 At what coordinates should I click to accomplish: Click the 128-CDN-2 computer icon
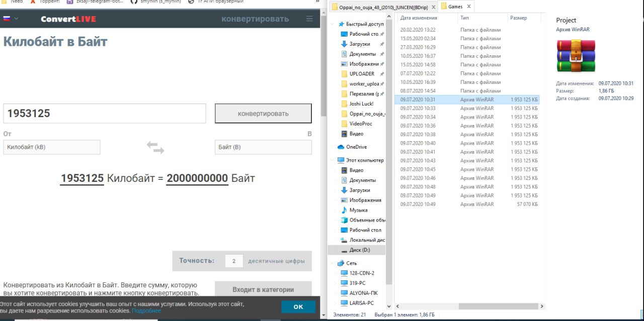point(344,273)
